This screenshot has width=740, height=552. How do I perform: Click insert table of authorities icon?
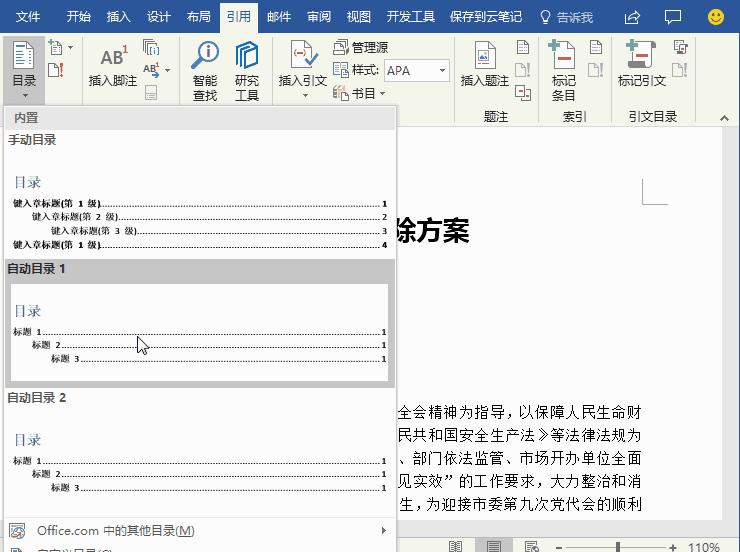click(680, 47)
